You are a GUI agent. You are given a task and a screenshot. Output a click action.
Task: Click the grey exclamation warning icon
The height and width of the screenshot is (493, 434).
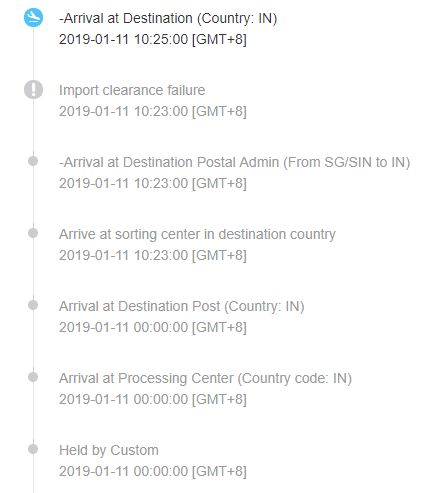click(x=33, y=90)
